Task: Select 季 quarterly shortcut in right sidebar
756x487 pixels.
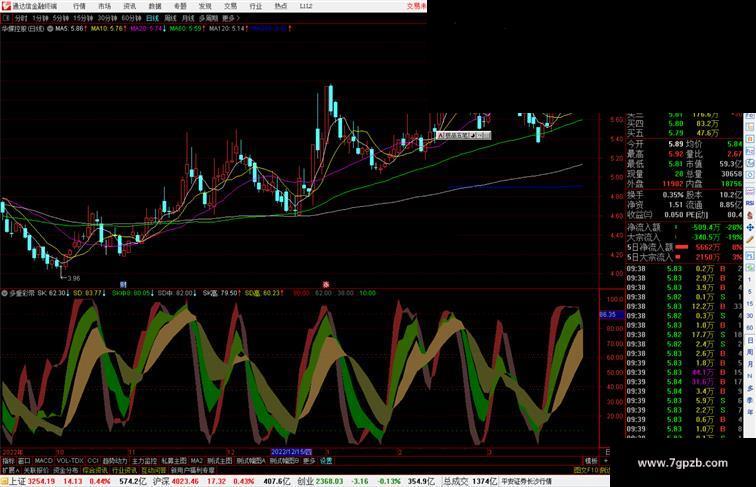Action: tap(750, 400)
